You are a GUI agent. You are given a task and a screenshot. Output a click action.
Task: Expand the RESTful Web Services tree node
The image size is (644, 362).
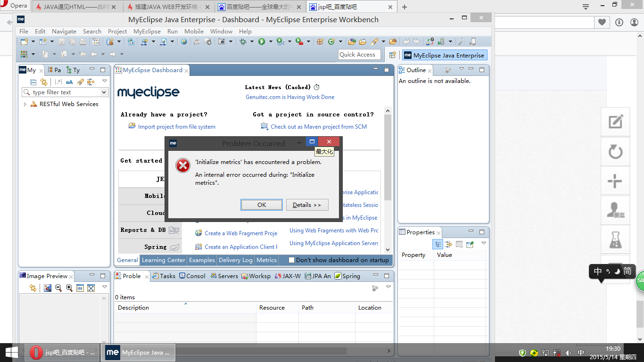point(25,104)
